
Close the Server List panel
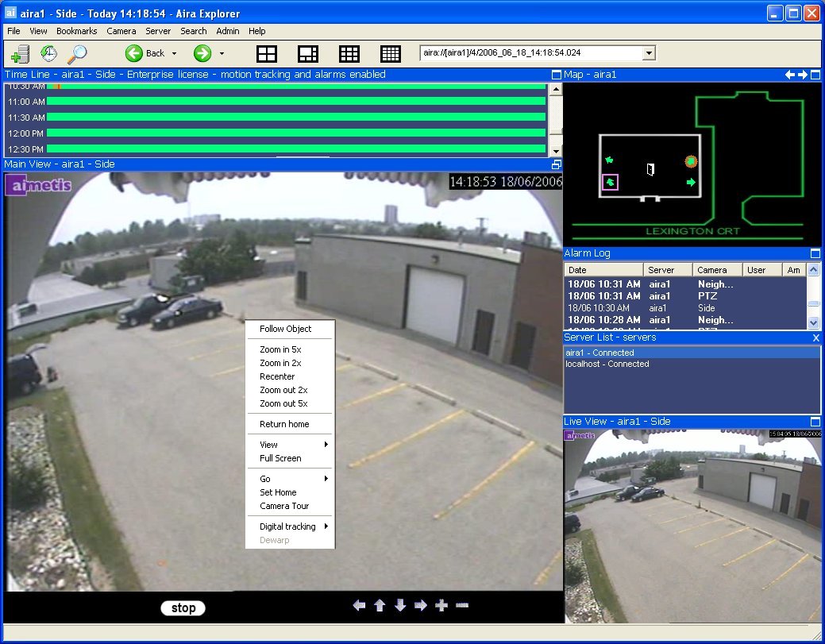pos(816,337)
